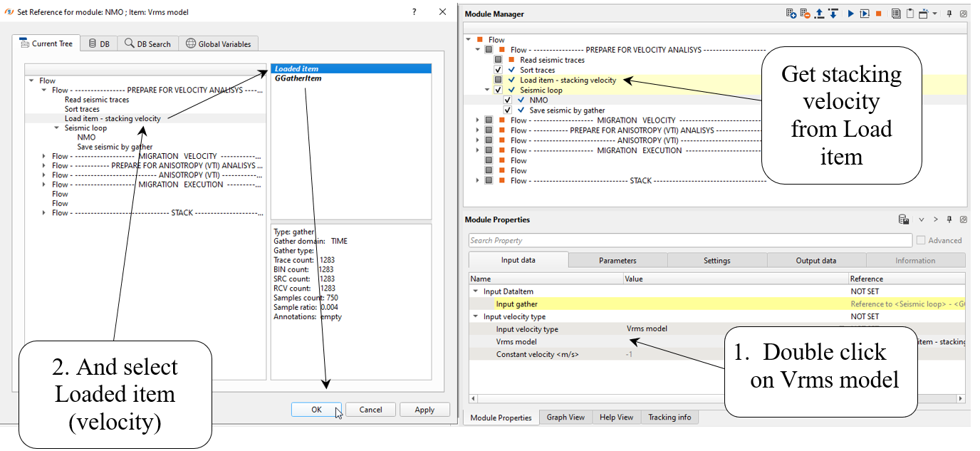Click the move module up arrow icon

819,14
